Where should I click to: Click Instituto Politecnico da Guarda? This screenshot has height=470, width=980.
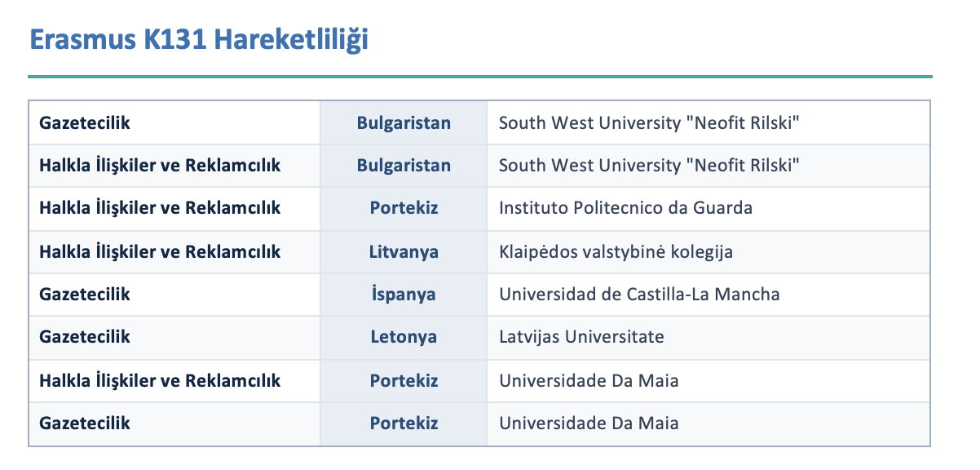click(x=625, y=208)
